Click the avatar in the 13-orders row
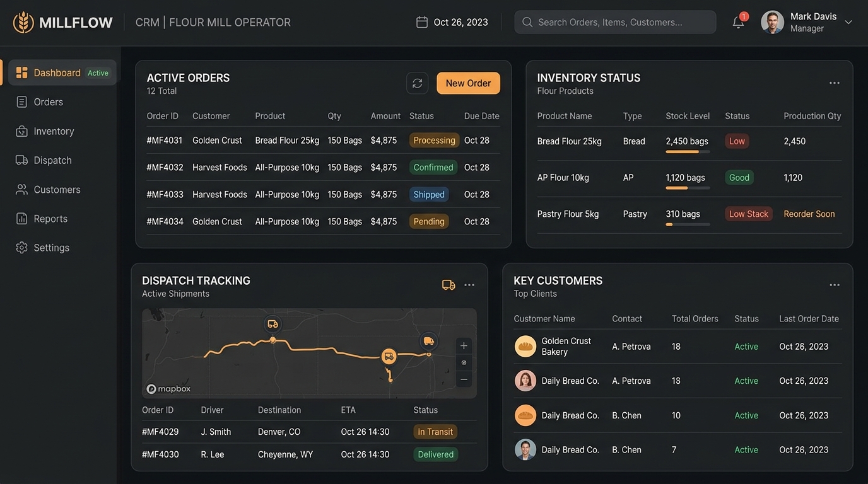 pos(525,381)
